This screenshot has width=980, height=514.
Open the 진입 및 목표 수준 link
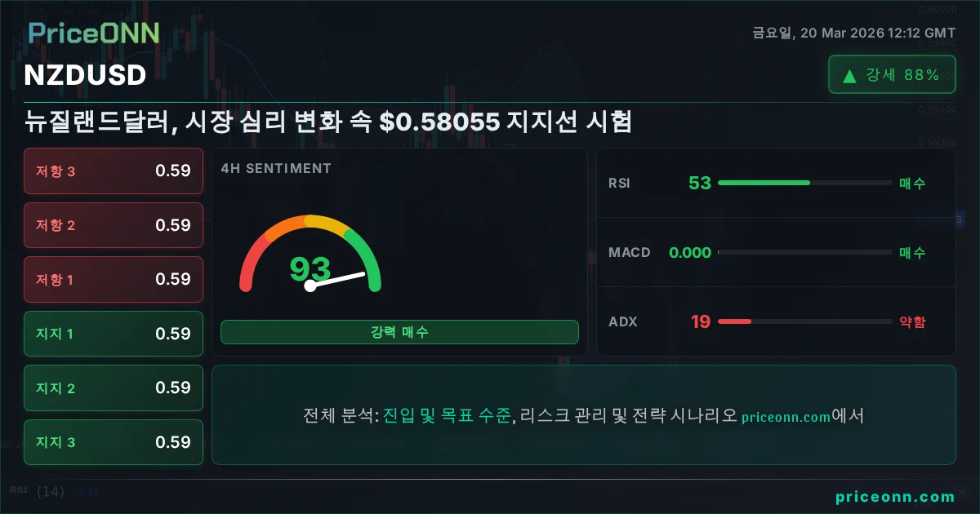(x=448, y=415)
